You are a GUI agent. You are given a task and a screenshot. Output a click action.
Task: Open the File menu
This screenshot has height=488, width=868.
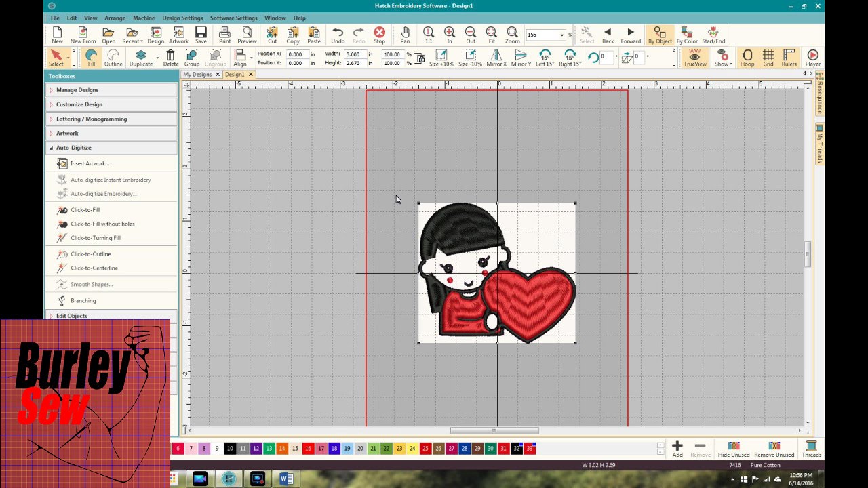[55, 18]
